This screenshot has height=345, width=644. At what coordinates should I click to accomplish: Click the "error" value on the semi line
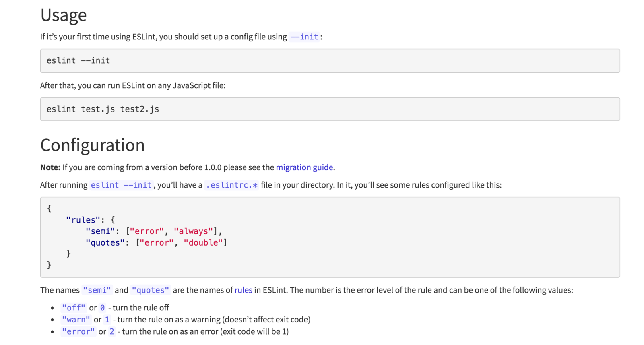coord(147,231)
